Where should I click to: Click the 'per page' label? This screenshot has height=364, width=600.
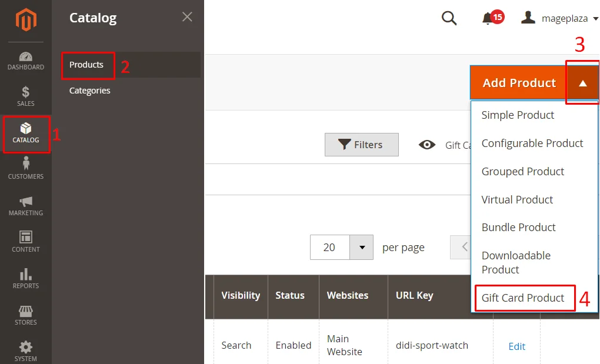click(x=404, y=248)
